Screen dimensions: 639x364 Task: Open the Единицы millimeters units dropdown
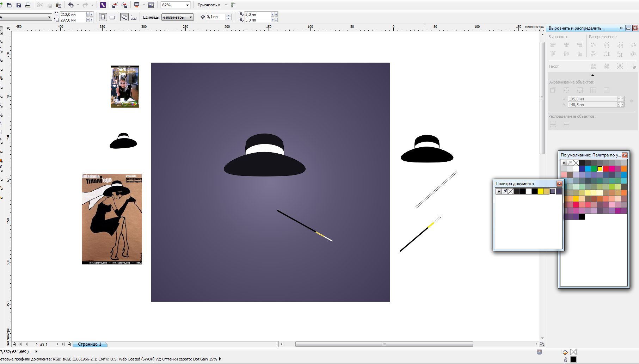tap(191, 17)
